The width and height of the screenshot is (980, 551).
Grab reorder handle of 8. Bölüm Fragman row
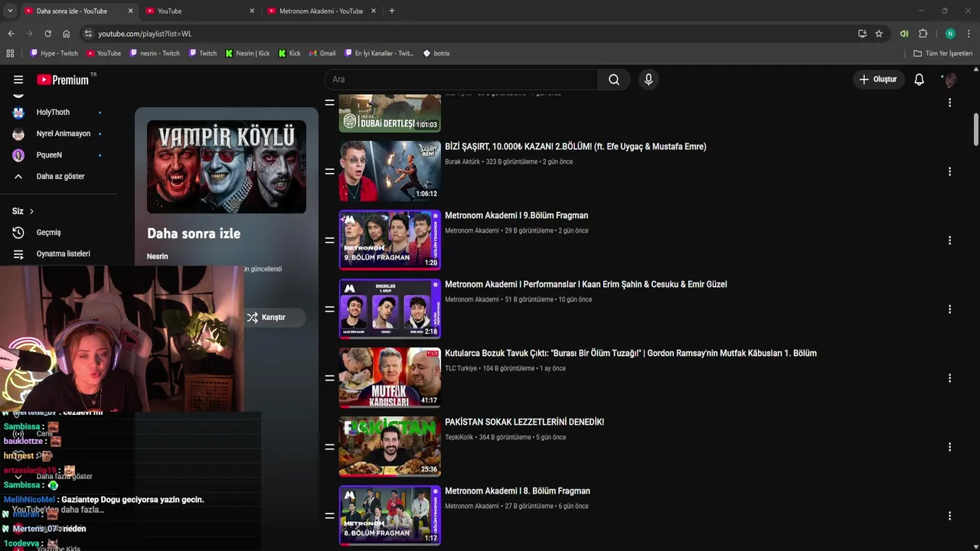point(329,516)
